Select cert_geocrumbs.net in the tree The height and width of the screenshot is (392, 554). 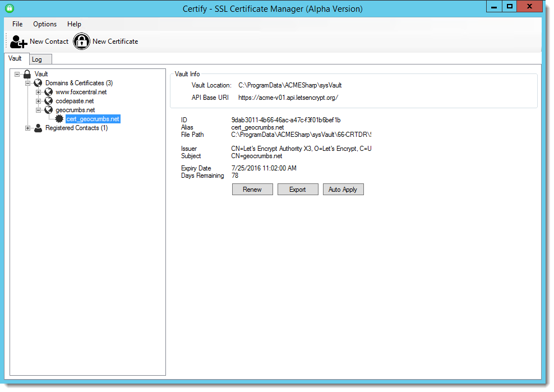[93, 118]
